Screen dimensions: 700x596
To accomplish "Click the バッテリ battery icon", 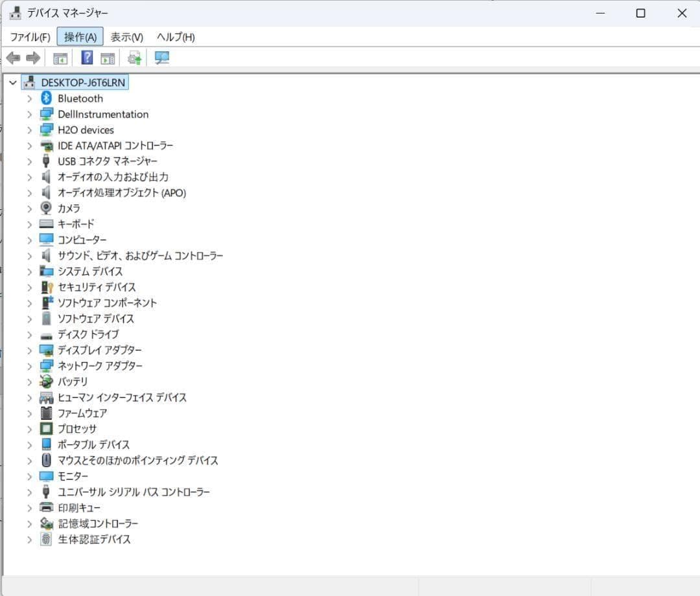I will tap(46, 382).
